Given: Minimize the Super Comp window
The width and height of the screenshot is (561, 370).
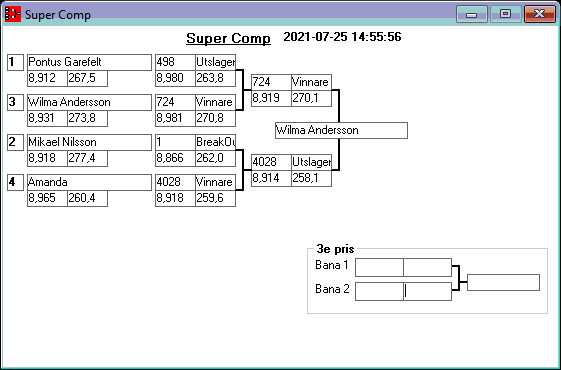Looking at the screenshot, I should [x=472, y=14].
